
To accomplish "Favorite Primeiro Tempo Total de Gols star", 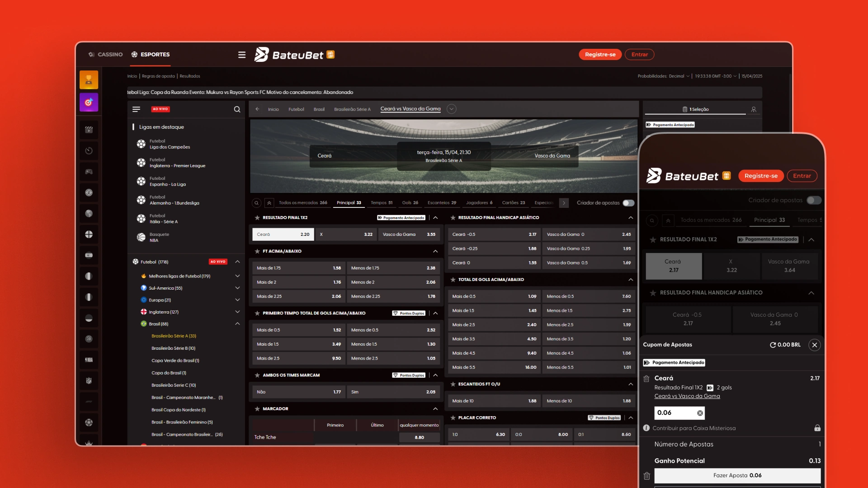I will (257, 313).
